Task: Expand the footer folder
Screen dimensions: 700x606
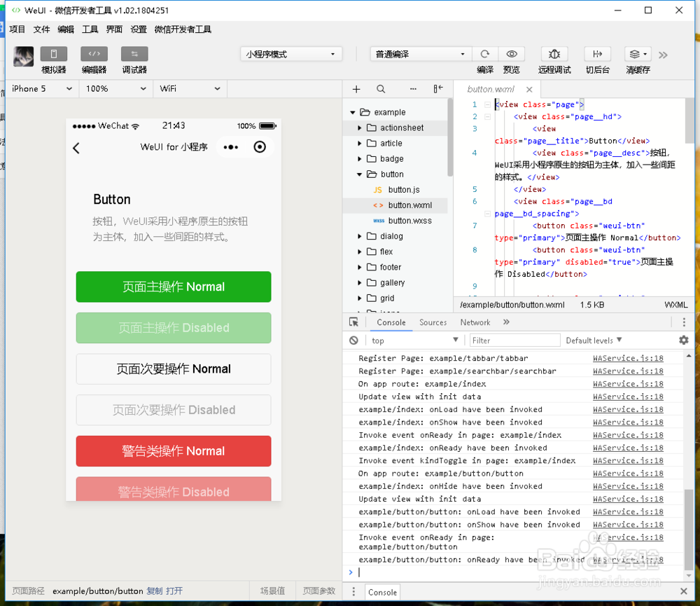Action: (359, 267)
